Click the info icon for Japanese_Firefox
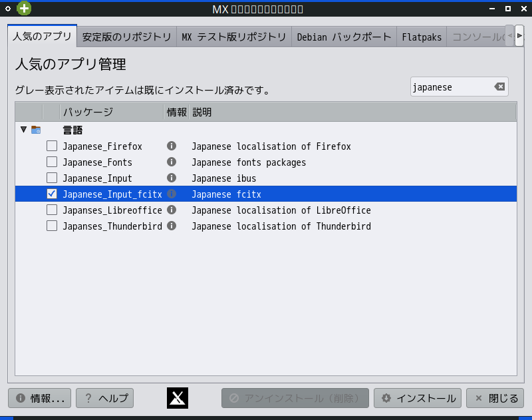532x420 pixels. [172, 146]
